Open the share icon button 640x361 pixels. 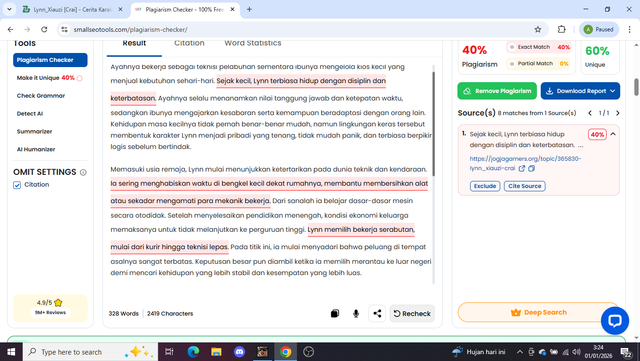(377, 313)
